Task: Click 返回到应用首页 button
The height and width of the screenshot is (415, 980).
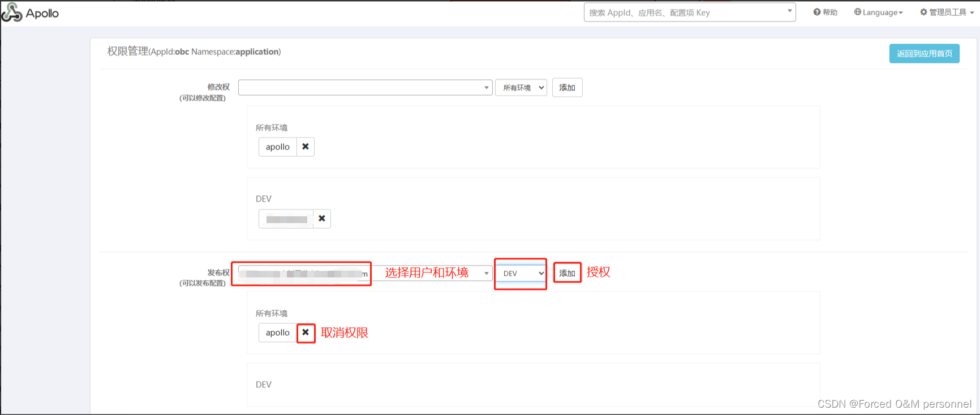Action: [x=925, y=54]
